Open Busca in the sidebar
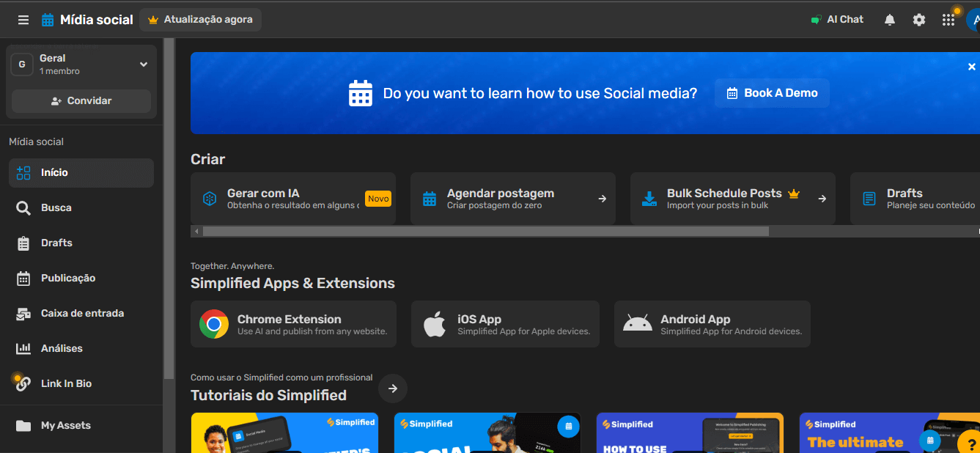 81,208
